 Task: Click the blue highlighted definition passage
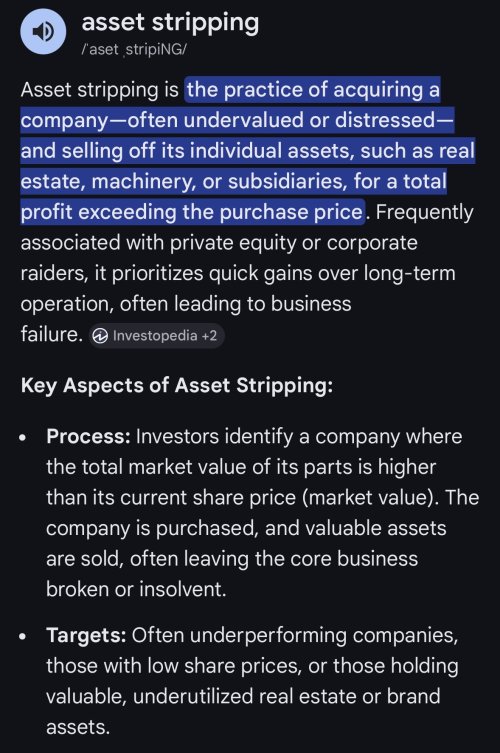pyautogui.click(x=248, y=151)
